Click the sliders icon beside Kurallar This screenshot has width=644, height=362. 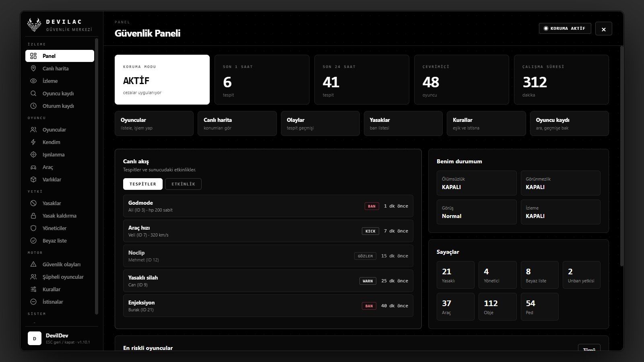33,289
